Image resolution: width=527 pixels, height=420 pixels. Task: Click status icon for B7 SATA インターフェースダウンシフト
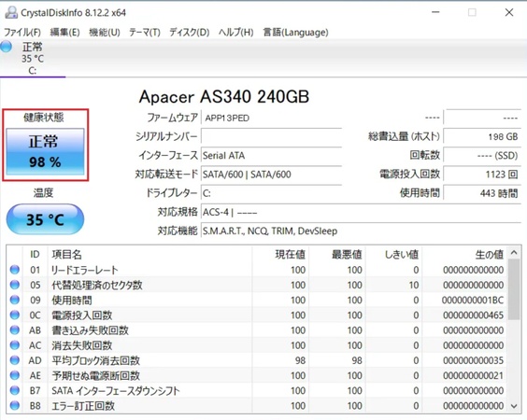click(x=14, y=390)
